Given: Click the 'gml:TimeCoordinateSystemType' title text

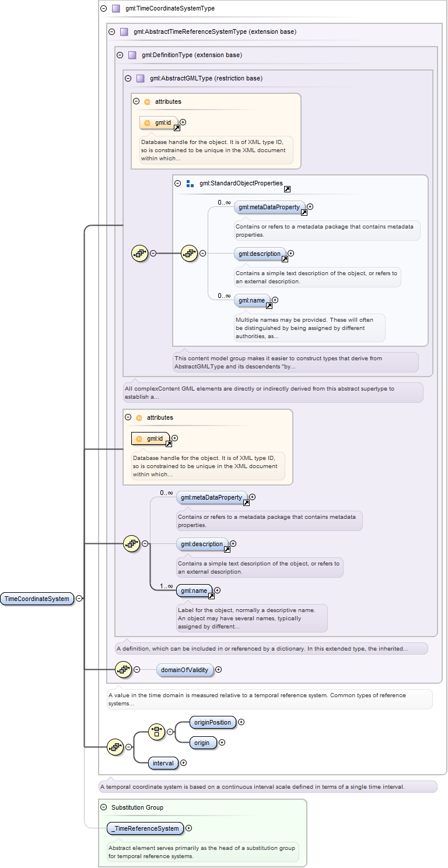Looking at the screenshot, I should pyautogui.click(x=170, y=9).
